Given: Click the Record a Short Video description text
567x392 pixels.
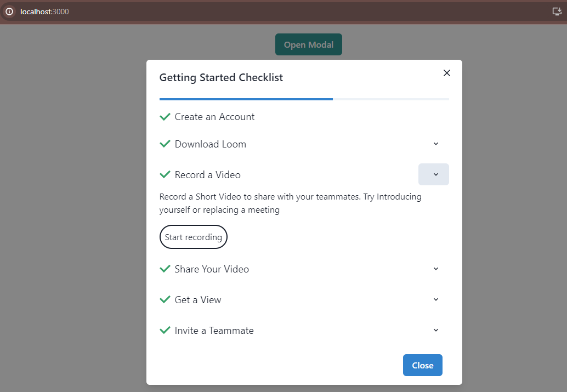Looking at the screenshot, I should click(x=291, y=203).
